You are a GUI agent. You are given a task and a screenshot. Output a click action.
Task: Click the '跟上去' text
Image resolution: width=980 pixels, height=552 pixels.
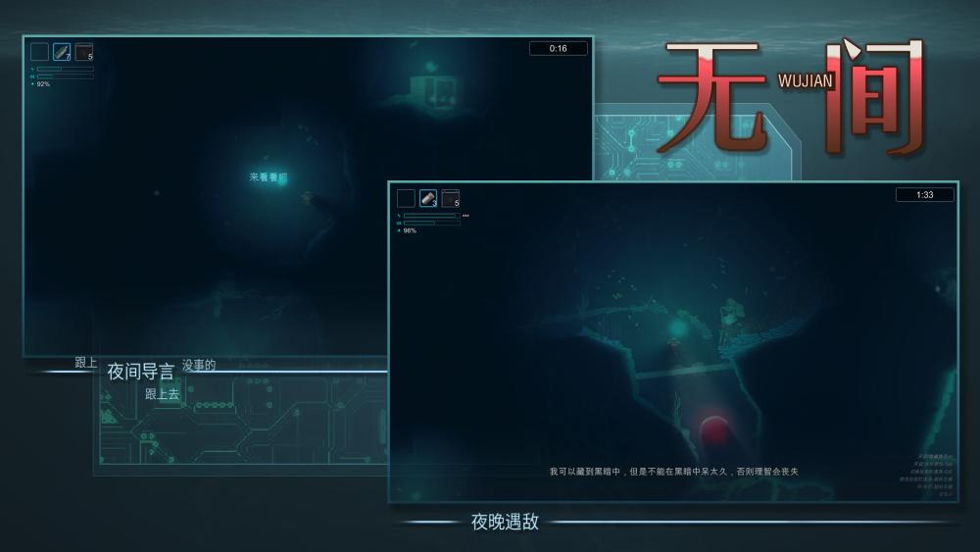(x=162, y=394)
